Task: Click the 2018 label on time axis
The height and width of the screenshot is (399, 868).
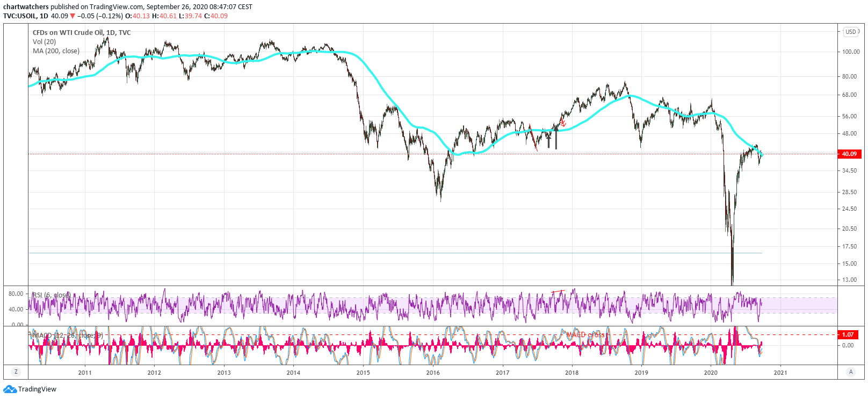Action: pos(572,373)
